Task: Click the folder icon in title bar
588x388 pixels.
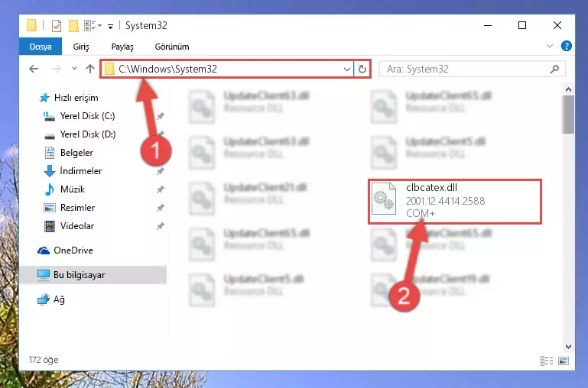Action: click(32, 25)
